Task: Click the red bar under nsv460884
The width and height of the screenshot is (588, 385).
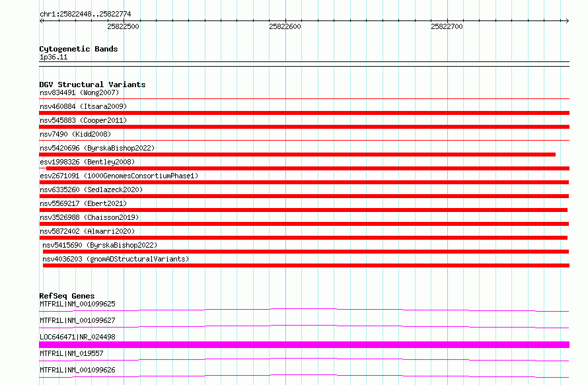Action: [x=304, y=113]
